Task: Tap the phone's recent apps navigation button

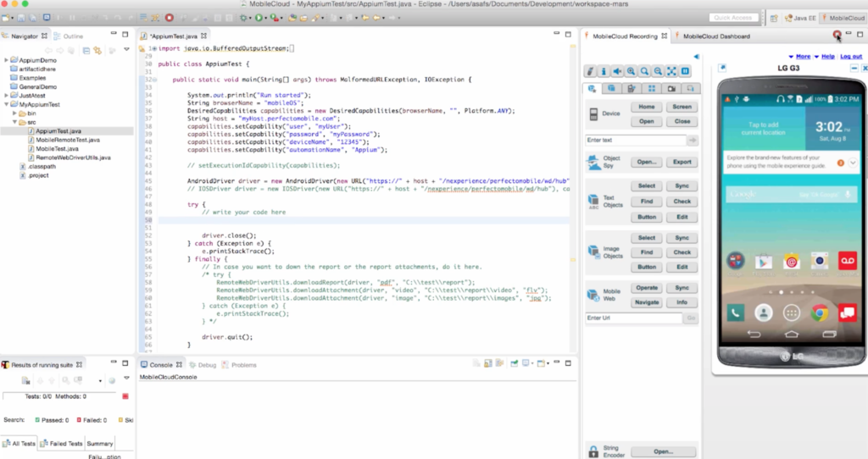Action: coord(829,334)
